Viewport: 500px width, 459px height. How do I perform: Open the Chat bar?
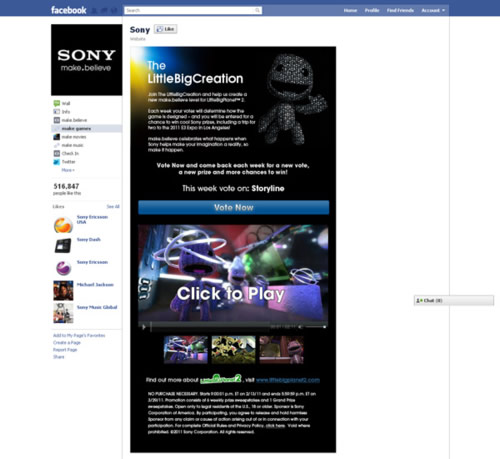click(x=454, y=300)
